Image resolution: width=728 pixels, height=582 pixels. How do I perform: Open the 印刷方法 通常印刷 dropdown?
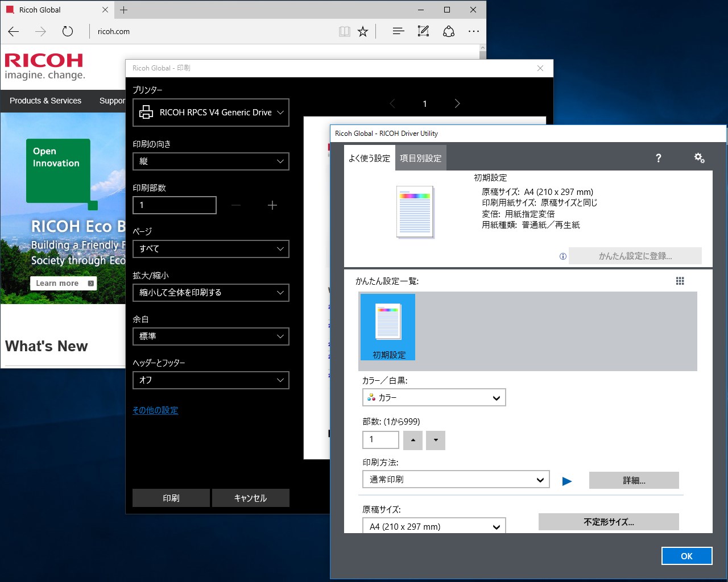(456, 479)
